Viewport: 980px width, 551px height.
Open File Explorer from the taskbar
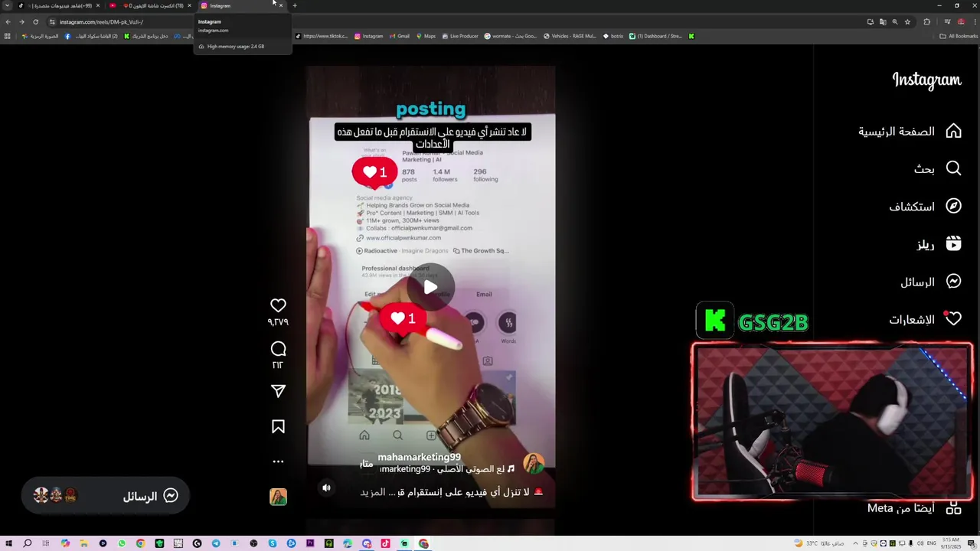(x=83, y=543)
